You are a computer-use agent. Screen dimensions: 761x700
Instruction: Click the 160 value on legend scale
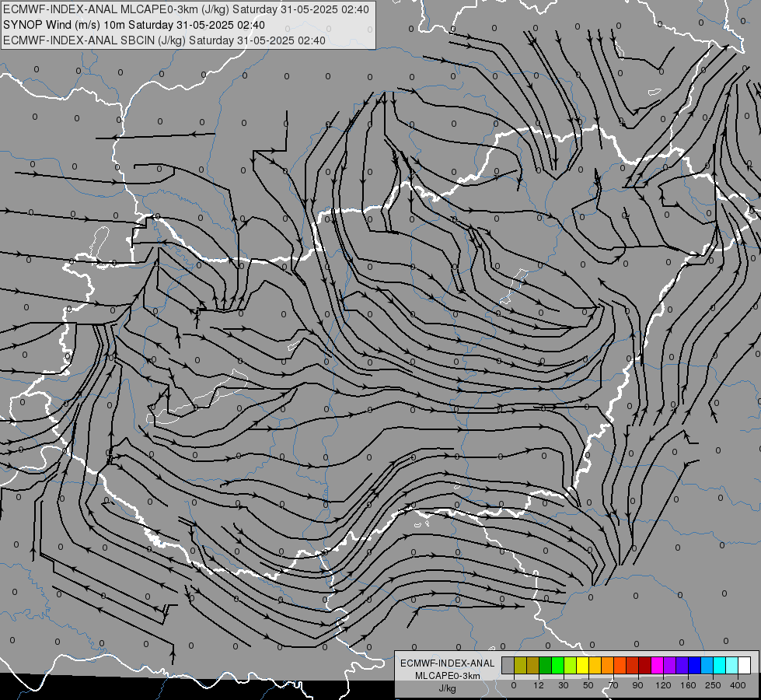point(688,685)
